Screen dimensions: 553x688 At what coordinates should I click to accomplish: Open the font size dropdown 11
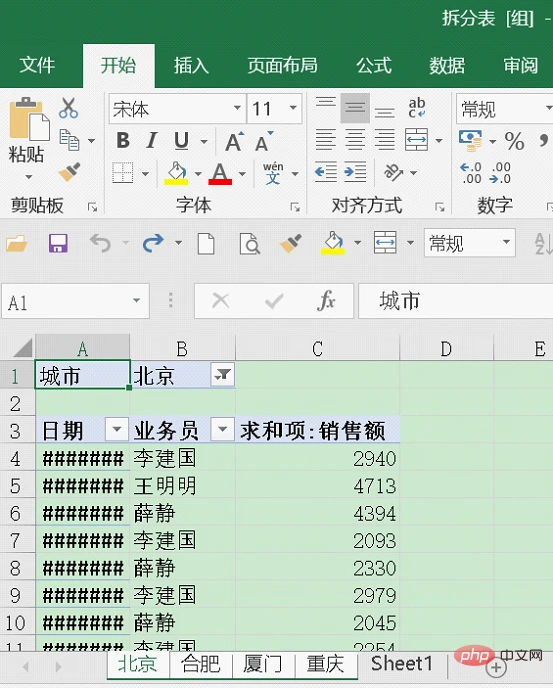click(x=293, y=108)
